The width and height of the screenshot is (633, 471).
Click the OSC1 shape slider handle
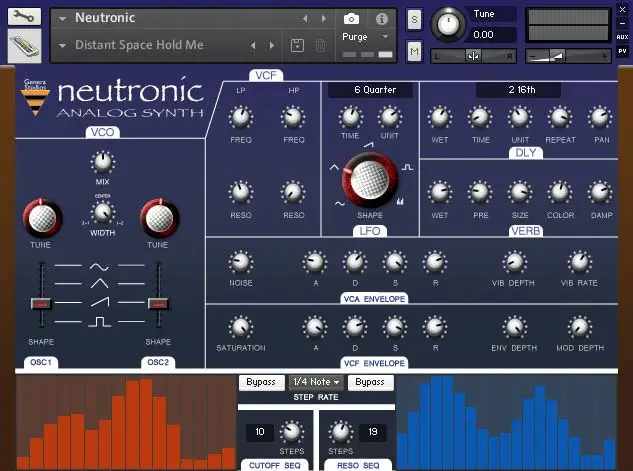[x=41, y=304]
